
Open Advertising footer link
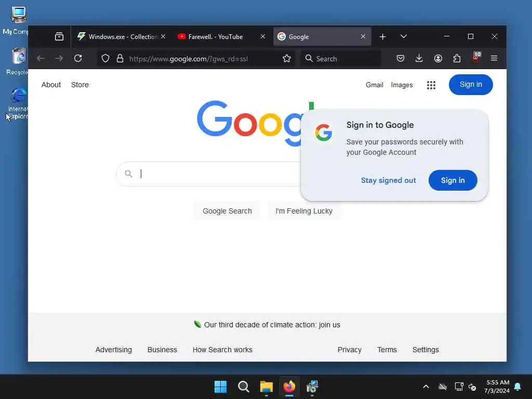point(113,350)
